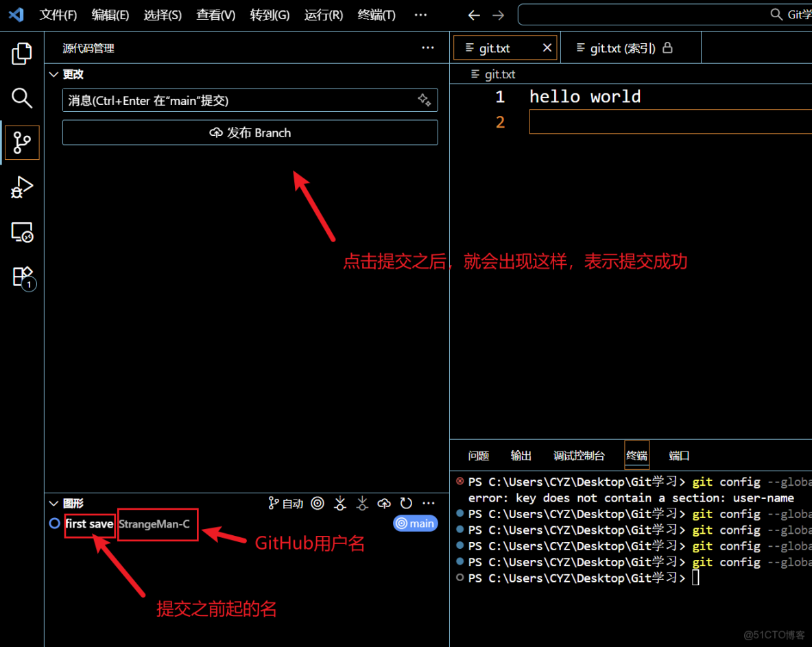
Task: Open Extensions view showing badge 1
Action: [x=22, y=277]
